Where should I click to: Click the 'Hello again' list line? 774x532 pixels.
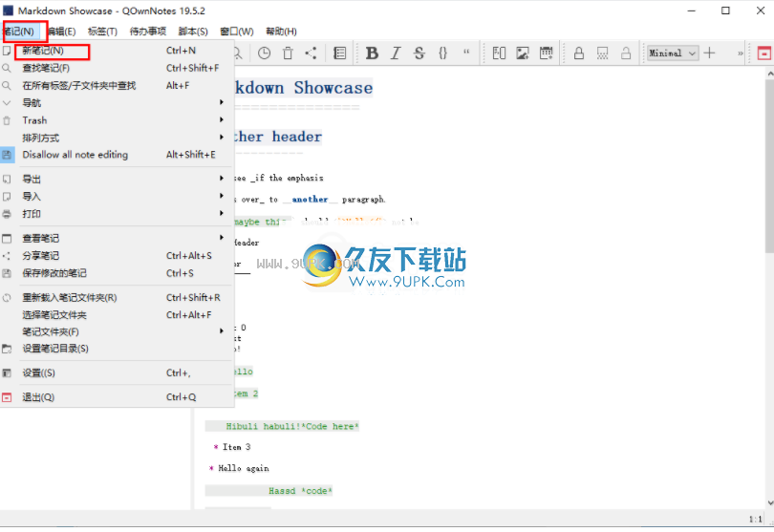244,468
